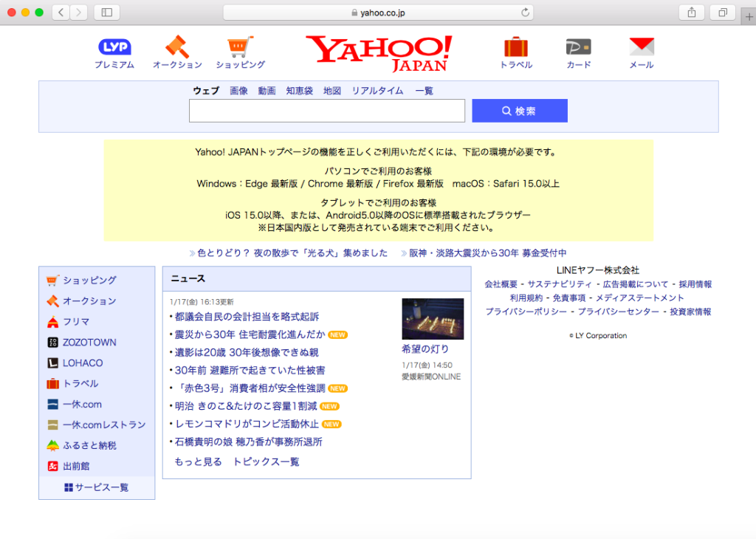Open news 遺影は20歳 30年後想像できぬ親

[247, 352]
